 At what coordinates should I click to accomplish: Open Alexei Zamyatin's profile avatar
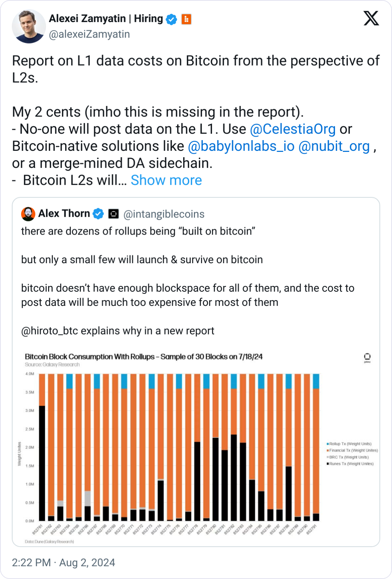(x=29, y=26)
